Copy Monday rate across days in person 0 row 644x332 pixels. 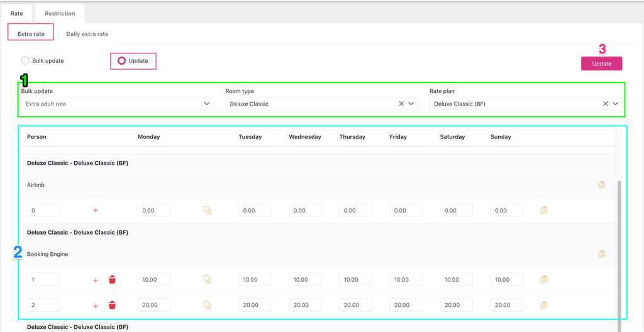[x=208, y=211]
